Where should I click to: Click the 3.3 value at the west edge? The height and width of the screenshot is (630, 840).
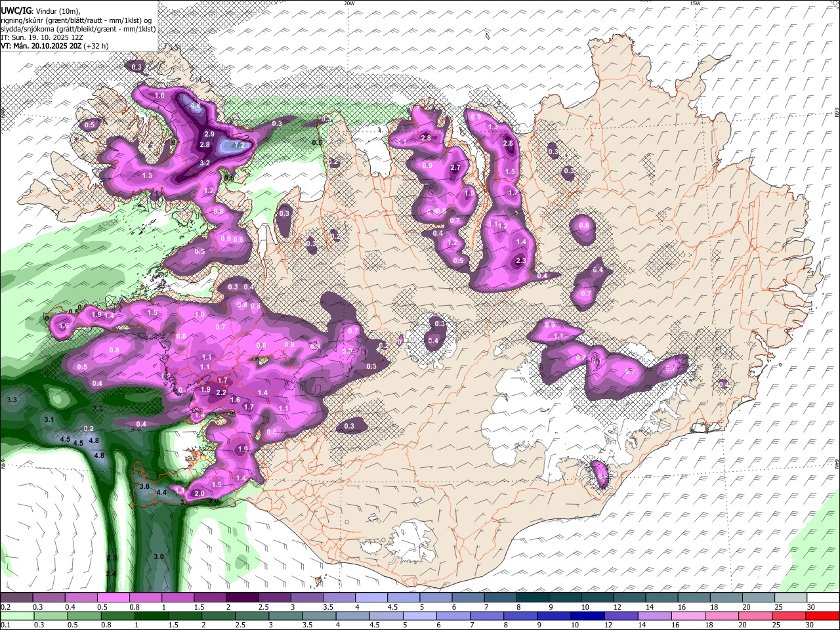12,399
